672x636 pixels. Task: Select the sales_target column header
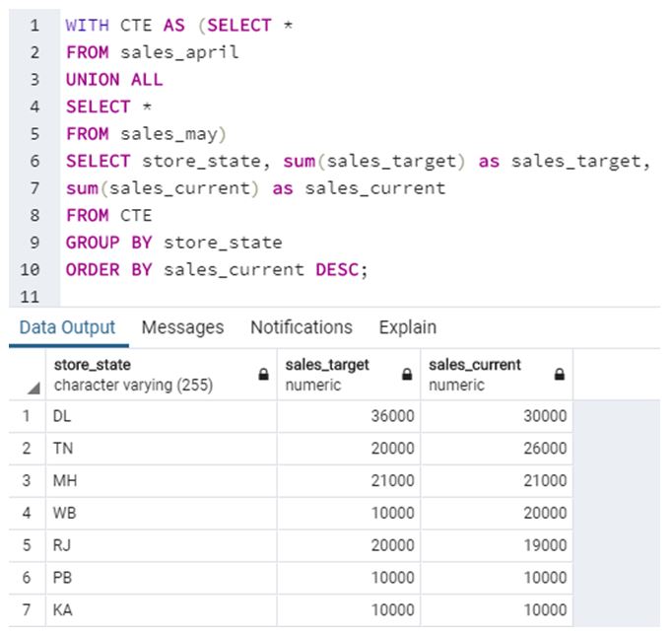click(335, 375)
